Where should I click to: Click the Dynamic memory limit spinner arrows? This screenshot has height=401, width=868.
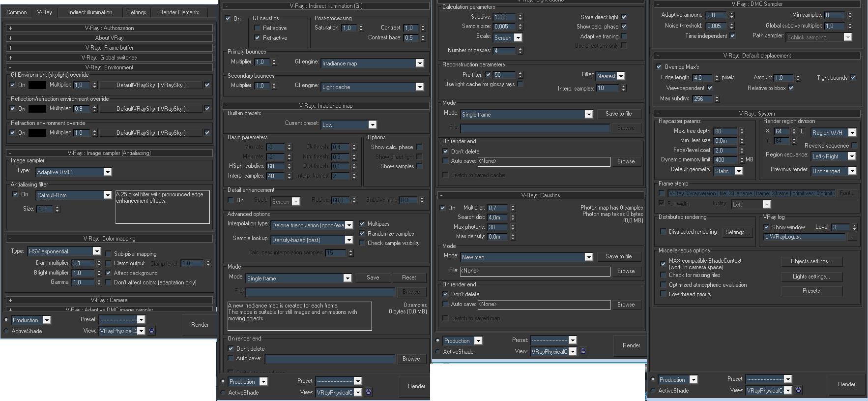[x=742, y=159]
